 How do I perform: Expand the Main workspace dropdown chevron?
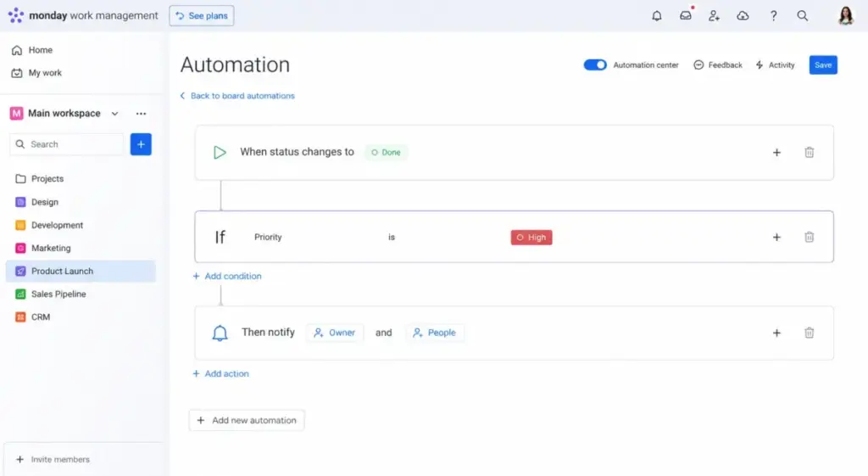click(x=114, y=114)
